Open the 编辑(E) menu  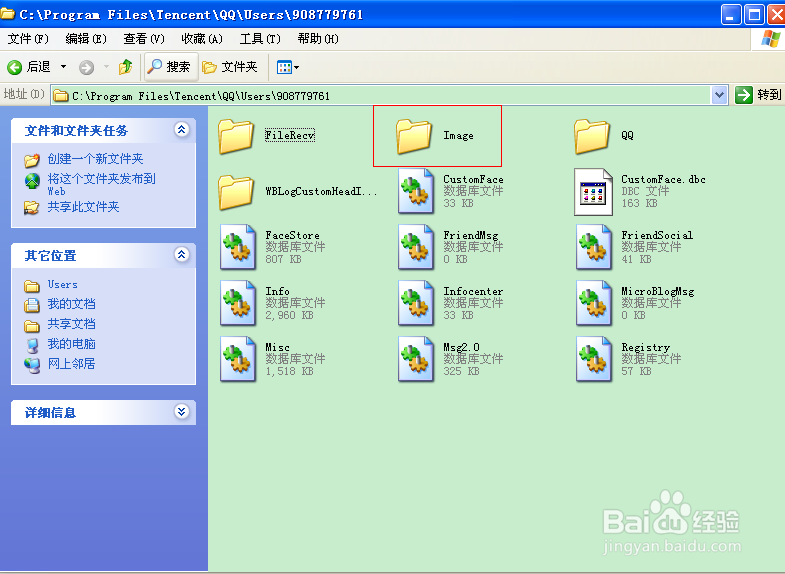86,39
